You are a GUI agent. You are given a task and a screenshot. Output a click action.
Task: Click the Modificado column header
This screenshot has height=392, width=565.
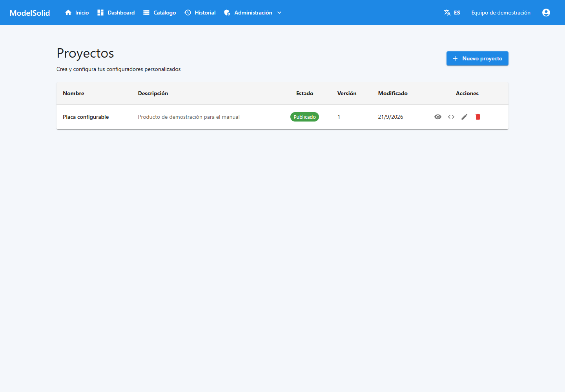pyautogui.click(x=393, y=93)
